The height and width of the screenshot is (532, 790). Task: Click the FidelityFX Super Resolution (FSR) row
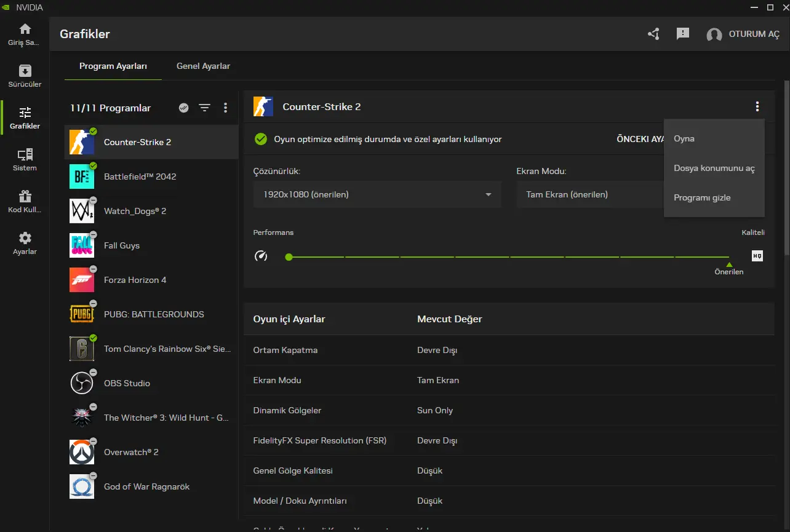[x=509, y=440]
